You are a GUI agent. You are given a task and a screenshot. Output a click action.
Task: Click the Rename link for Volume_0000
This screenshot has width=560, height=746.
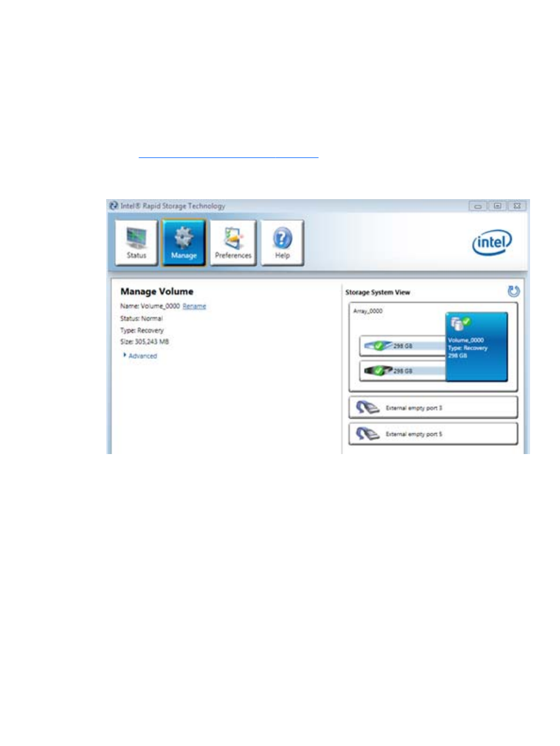coord(194,306)
